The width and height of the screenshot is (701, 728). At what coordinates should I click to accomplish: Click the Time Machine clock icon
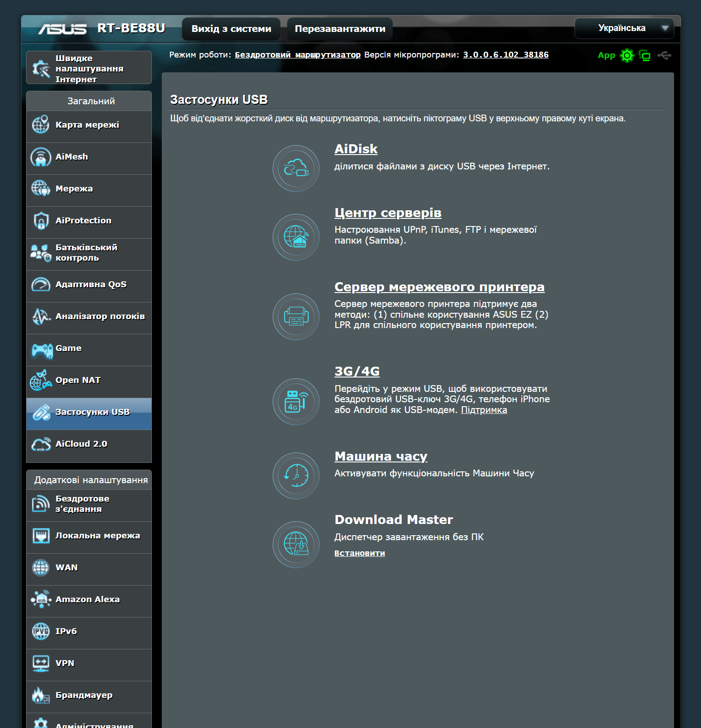click(x=296, y=476)
